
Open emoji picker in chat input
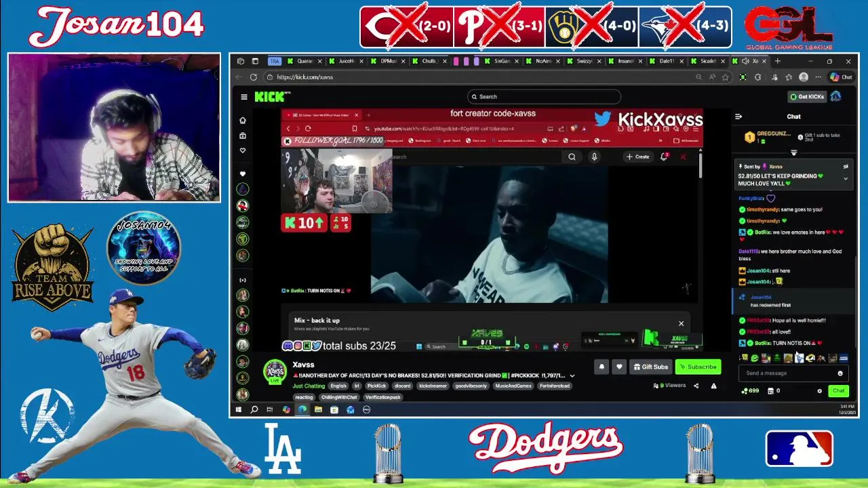tap(840, 373)
